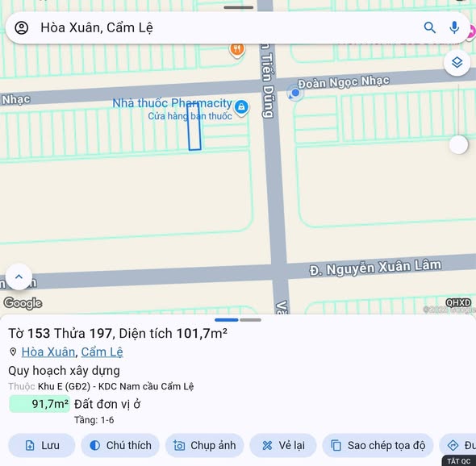This screenshot has height=466, width=476.
Task: Expand panel with the up chevron button
Action: coord(19,277)
